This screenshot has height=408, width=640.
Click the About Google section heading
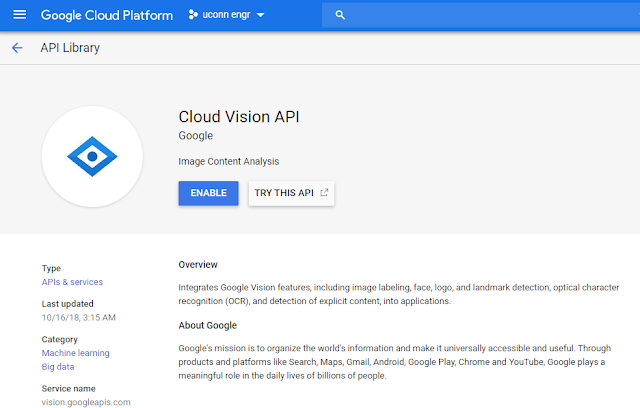point(207,326)
